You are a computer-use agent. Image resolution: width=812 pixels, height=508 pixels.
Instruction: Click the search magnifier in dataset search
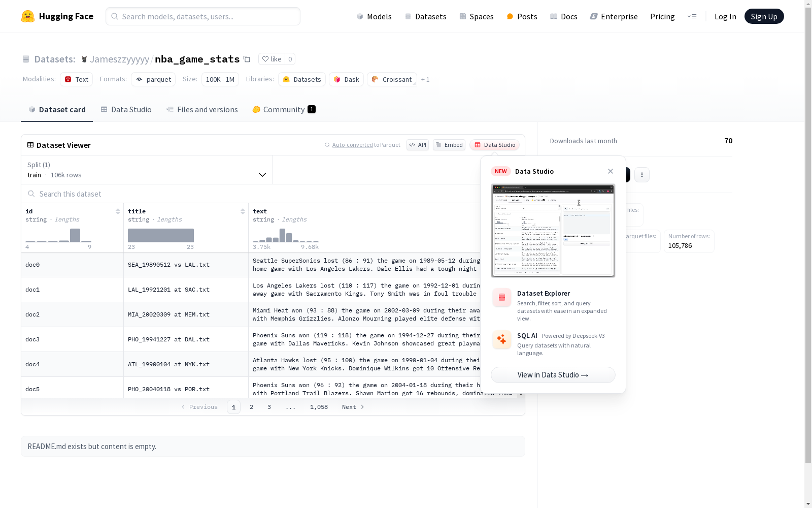point(31,194)
